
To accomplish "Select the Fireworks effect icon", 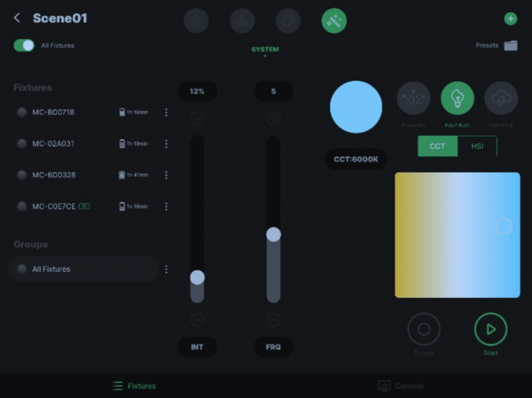I will tap(413, 99).
